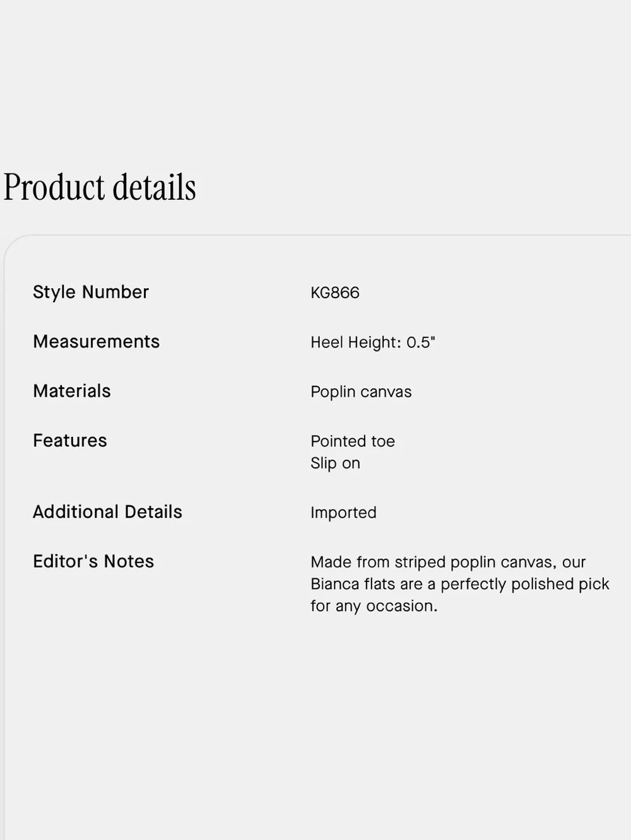Click the Pointed toe feature text
This screenshot has width=631, height=840.
[x=353, y=441]
